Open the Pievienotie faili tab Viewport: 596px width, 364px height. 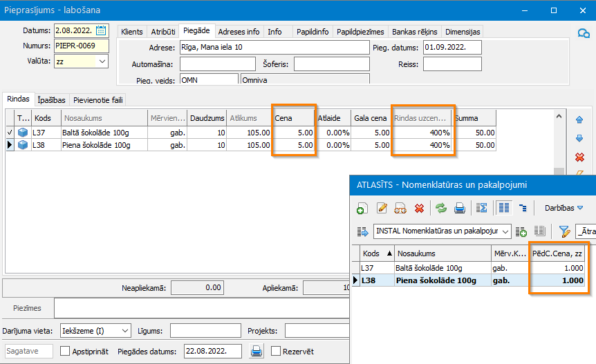pyautogui.click(x=98, y=100)
